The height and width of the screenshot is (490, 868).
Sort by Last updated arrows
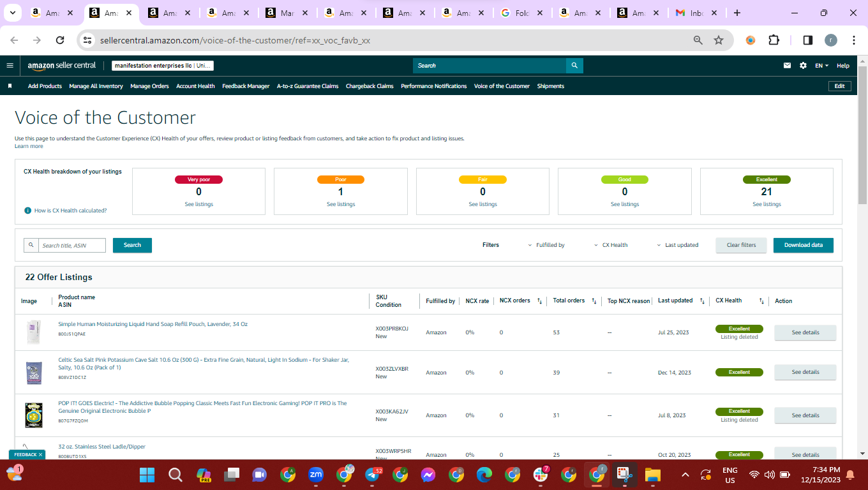[x=702, y=301]
